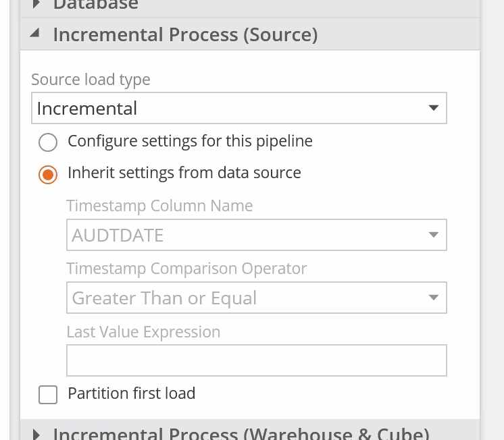
Task: Expand the Database section arrow
Action: point(36,4)
